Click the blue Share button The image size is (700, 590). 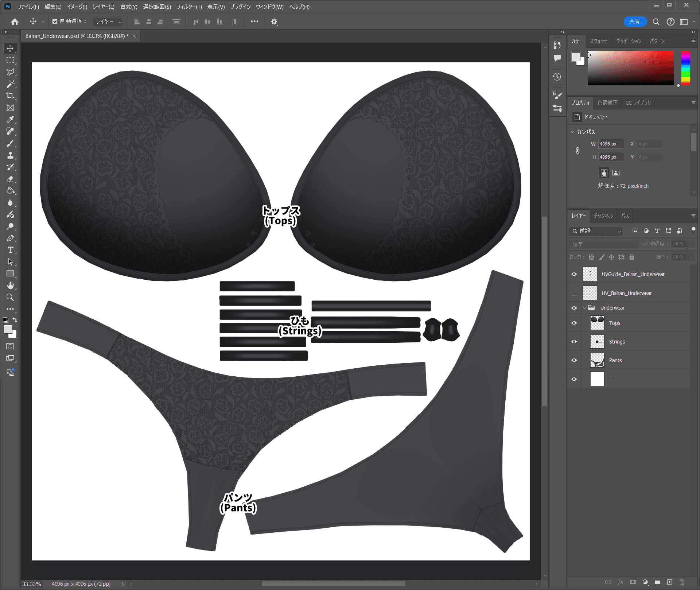point(635,22)
